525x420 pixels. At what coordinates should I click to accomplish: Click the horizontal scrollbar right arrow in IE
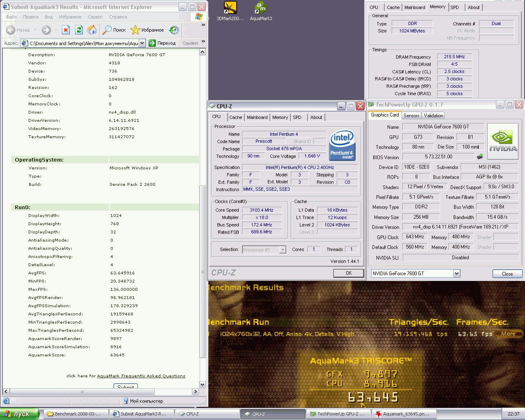click(195, 392)
